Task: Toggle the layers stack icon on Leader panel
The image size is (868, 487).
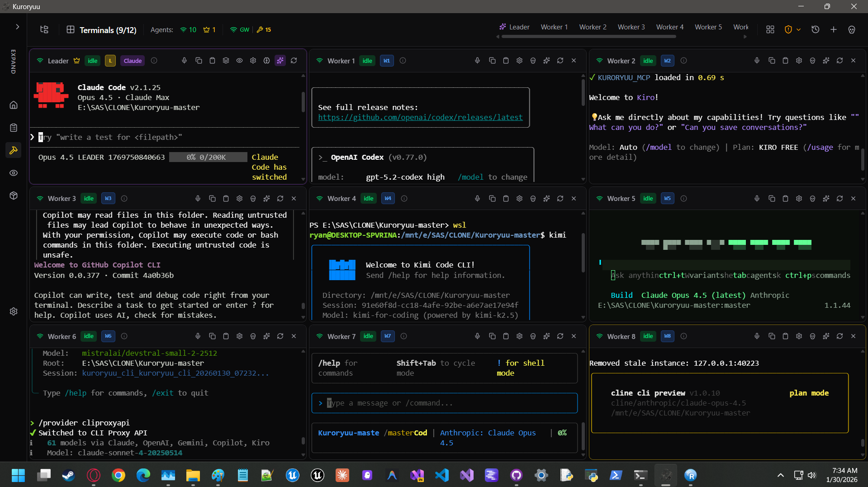Action: click(x=226, y=60)
